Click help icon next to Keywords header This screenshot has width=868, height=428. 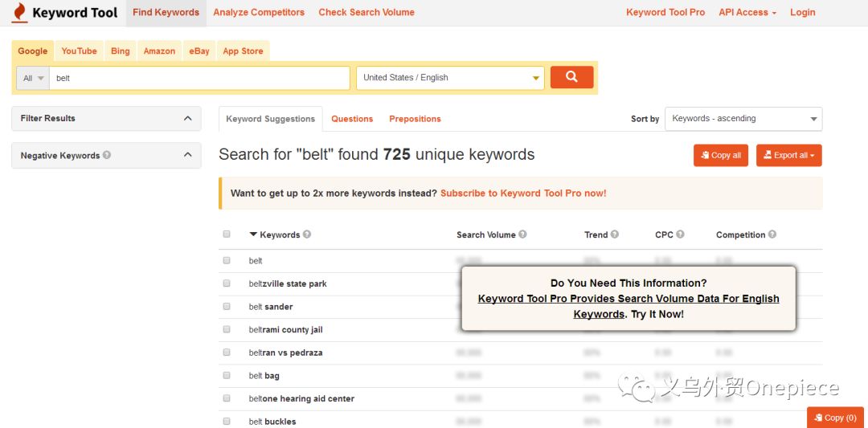tap(307, 234)
